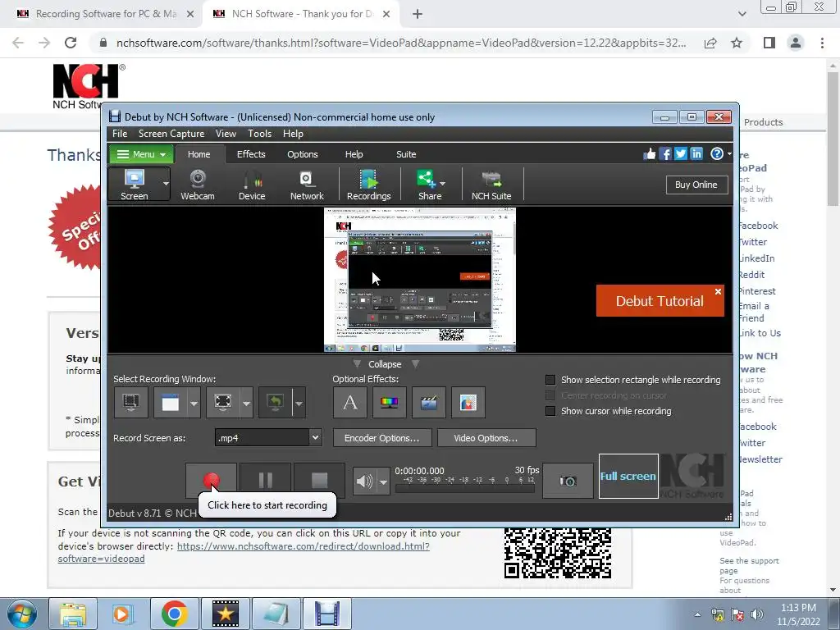This screenshot has height=630, width=840.
Task: Click the taskbar volume tray icon
Action: click(757, 615)
